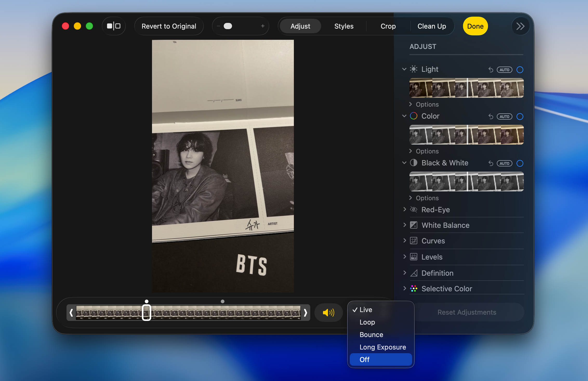Click the Light adjustment thumbnail slider
Viewport: 588px width, 381px height.
467,88
